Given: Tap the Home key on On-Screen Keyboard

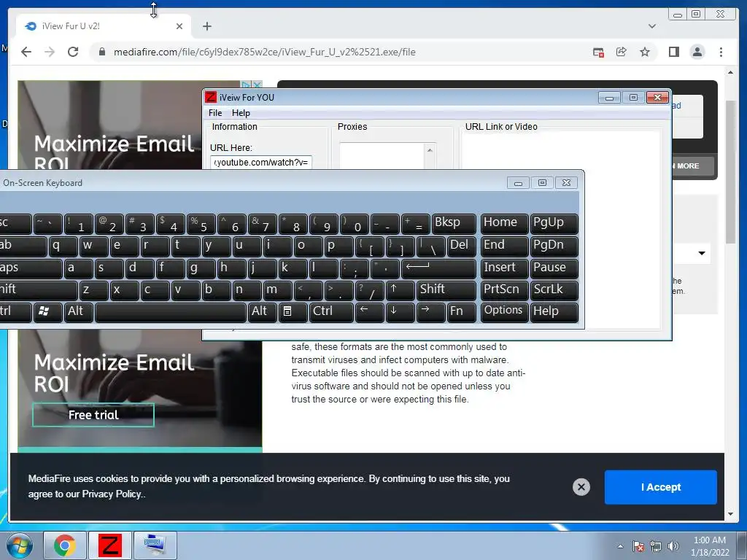Looking at the screenshot, I should click(505, 223).
